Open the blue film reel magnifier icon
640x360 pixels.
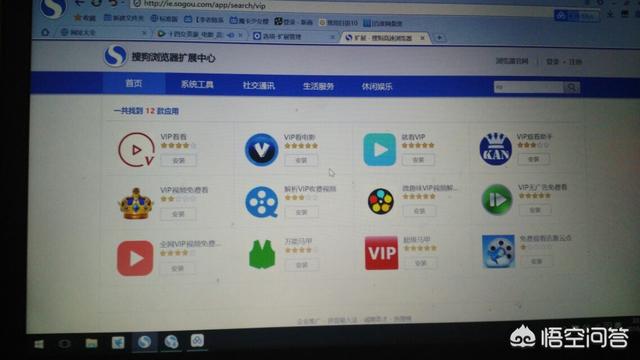(262, 202)
